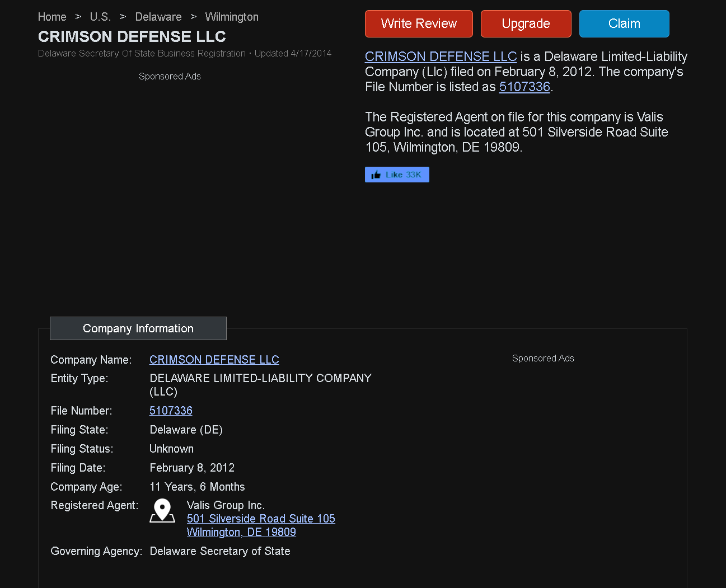The height and width of the screenshot is (588, 726).
Task: Click the Company Age value '11 Years, 6 Months'
Action: 197,487
